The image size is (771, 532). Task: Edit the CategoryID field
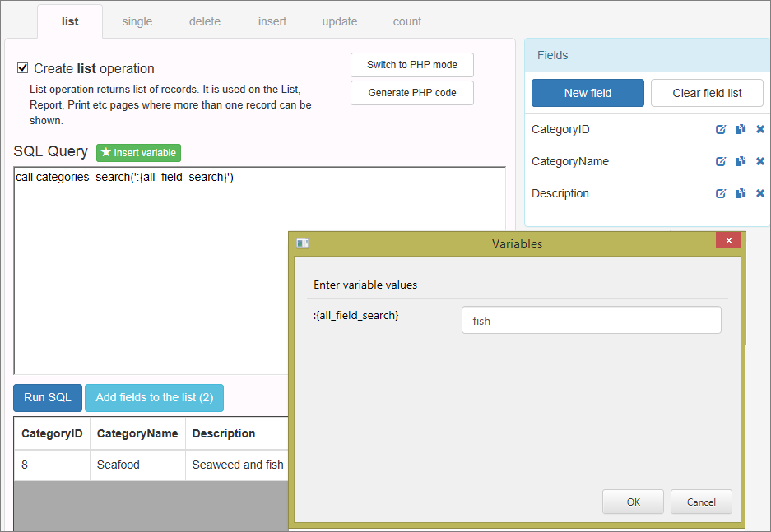[x=721, y=129]
